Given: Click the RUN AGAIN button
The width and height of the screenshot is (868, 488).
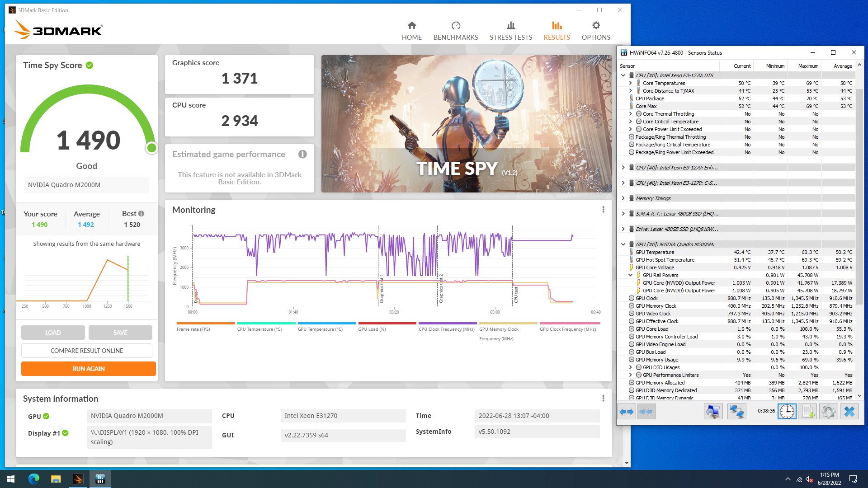Looking at the screenshot, I should point(89,369).
